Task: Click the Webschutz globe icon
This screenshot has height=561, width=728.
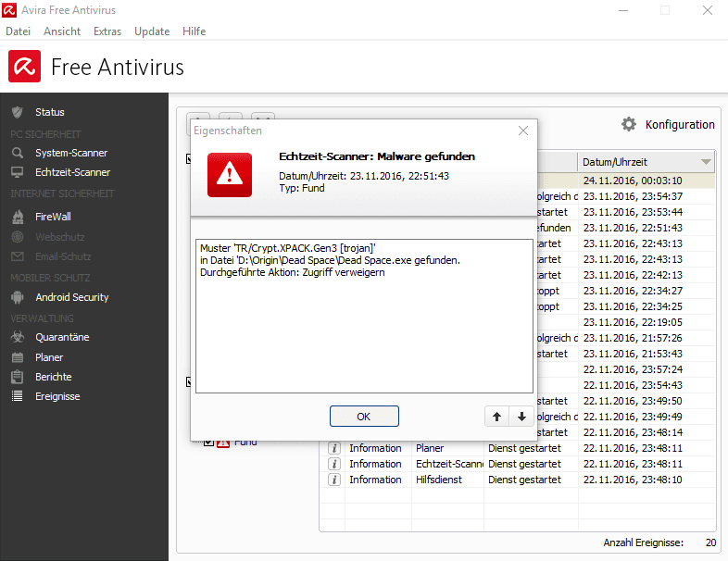Action: click(18, 237)
